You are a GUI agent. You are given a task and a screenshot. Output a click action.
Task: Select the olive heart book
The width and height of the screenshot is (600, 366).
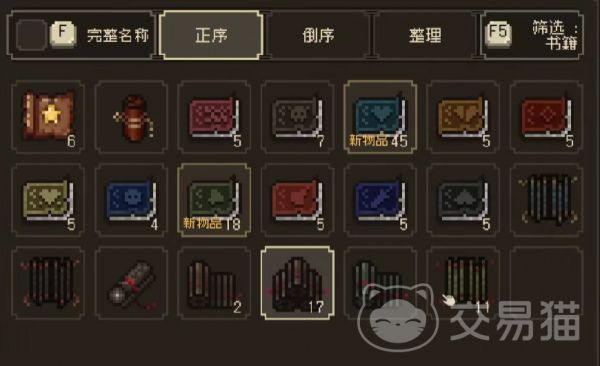pos(48,200)
